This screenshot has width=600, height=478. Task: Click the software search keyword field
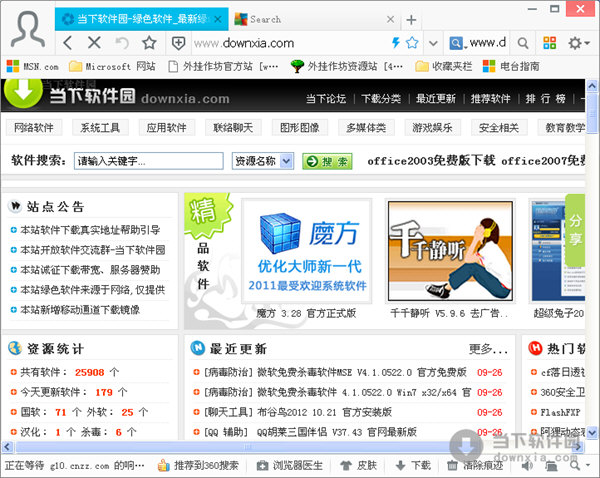(x=148, y=161)
